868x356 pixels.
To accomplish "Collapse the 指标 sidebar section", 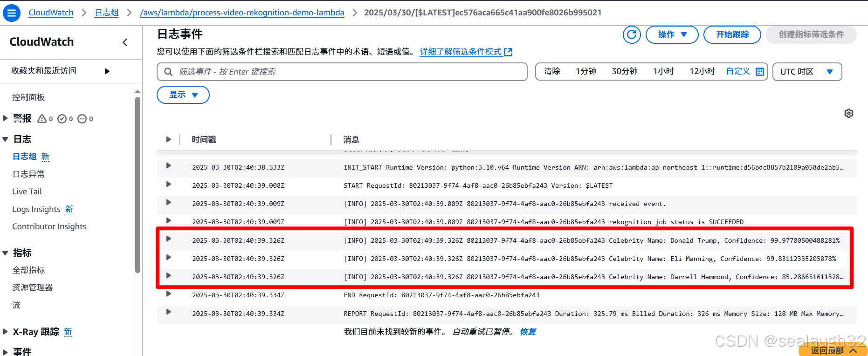I will tap(5, 253).
